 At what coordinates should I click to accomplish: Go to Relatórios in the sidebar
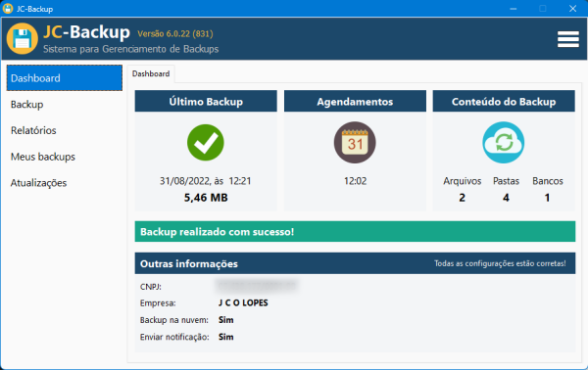click(x=33, y=130)
